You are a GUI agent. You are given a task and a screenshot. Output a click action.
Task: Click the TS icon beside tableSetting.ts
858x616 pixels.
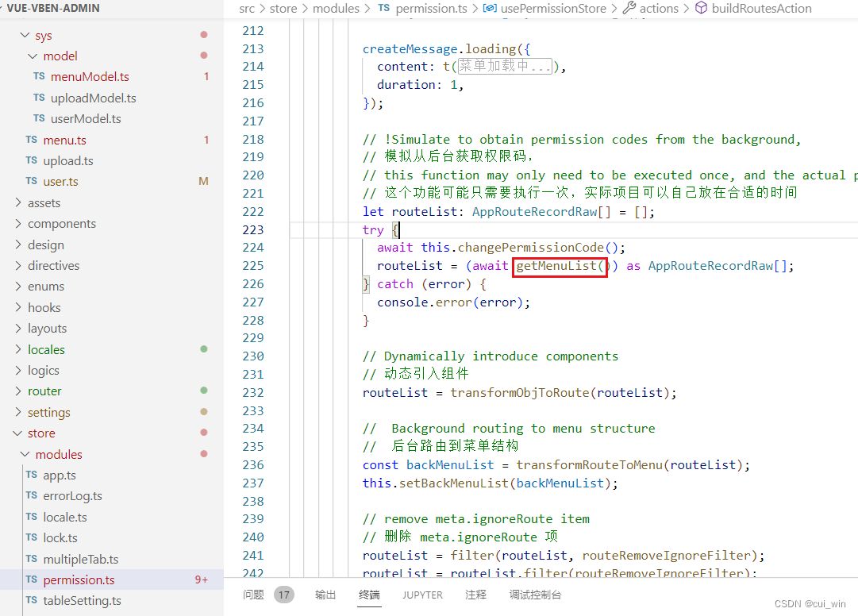[x=31, y=601]
